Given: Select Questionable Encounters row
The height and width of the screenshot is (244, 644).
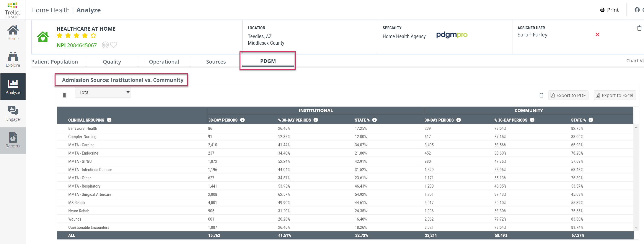Looking at the screenshot, I should (x=345, y=227).
